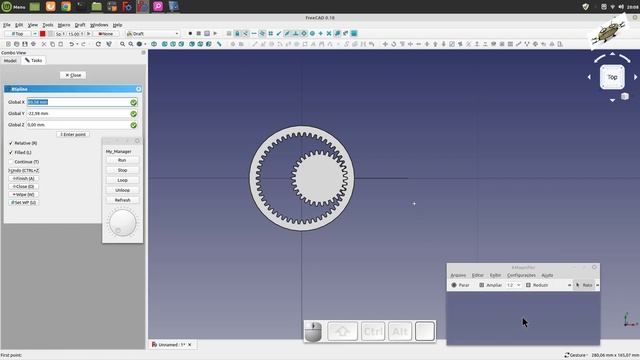Select the Unnamed document tab
640x360 pixels.
click(172, 345)
